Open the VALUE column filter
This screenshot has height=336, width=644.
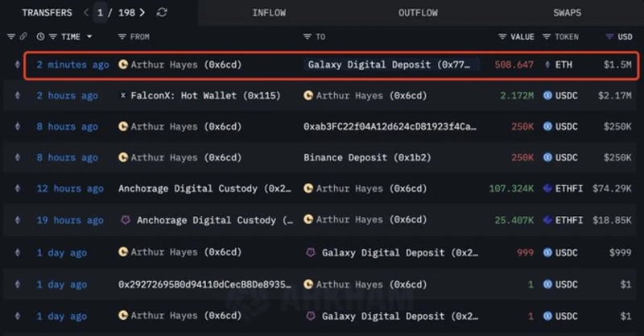tap(503, 37)
